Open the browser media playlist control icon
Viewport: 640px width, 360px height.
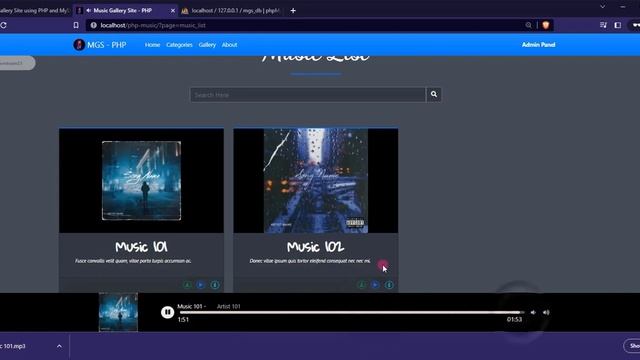[x=603, y=25]
